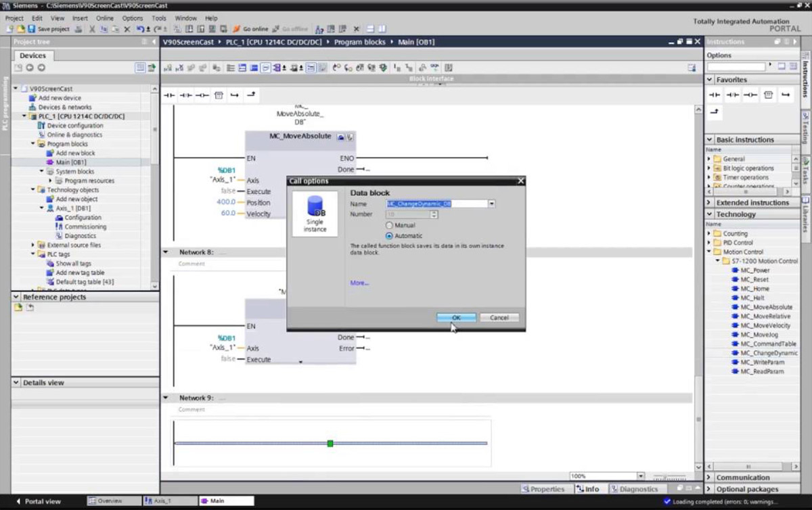
Task: Click normally open contact in Favorites panel
Action: pos(715,95)
